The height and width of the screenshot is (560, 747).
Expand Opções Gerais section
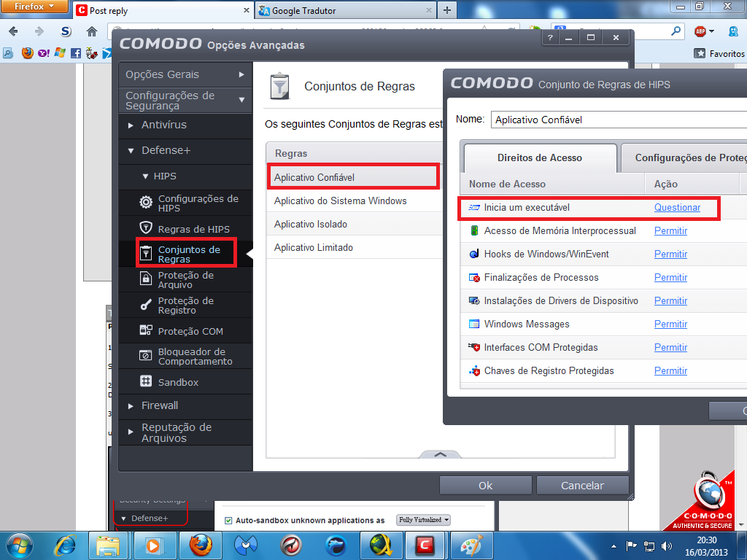click(185, 74)
